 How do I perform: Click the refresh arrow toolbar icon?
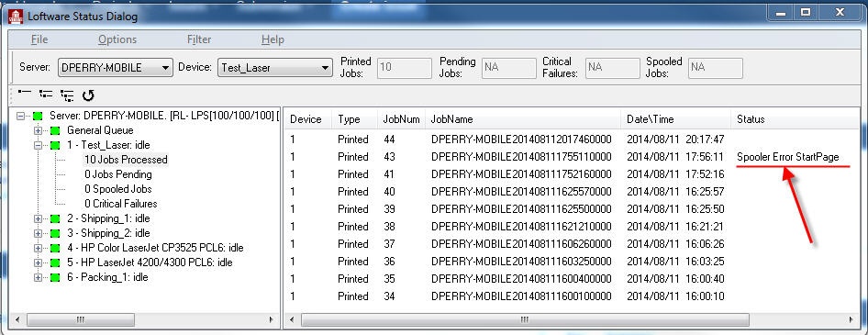point(88,95)
